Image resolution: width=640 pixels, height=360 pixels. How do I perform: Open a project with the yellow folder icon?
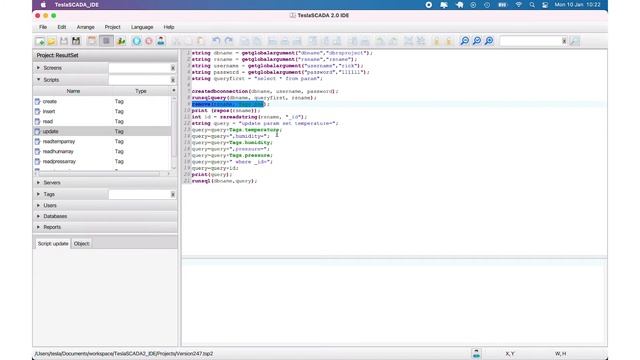click(51, 41)
